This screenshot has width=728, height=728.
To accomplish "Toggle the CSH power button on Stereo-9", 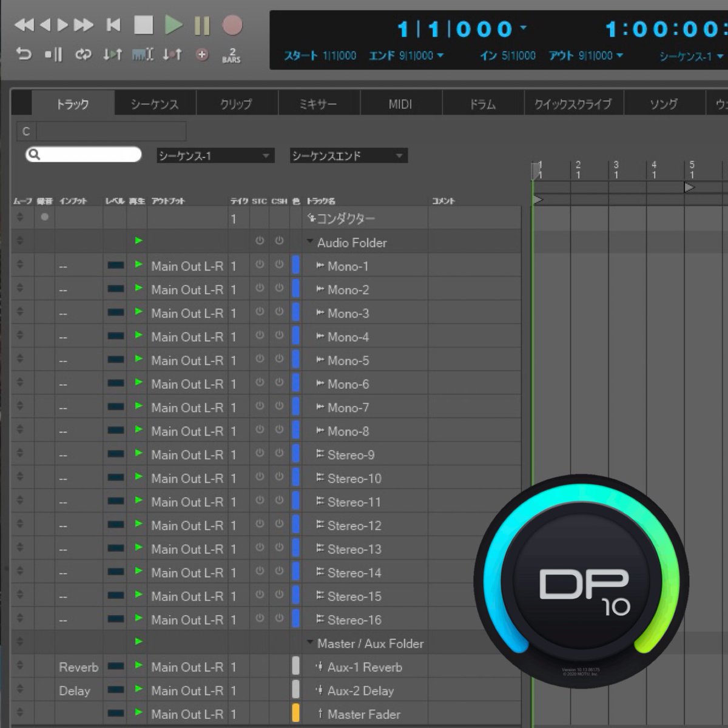I will pos(279,453).
